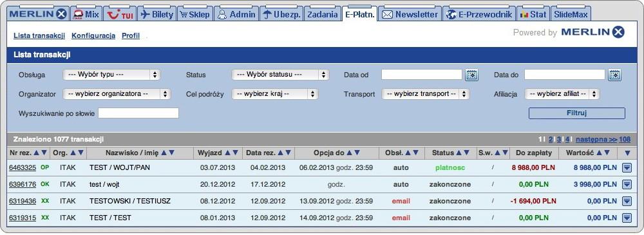This screenshot has width=644, height=235.
Task: Switch to the Sklep tab
Action: click(x=196, y=14)
